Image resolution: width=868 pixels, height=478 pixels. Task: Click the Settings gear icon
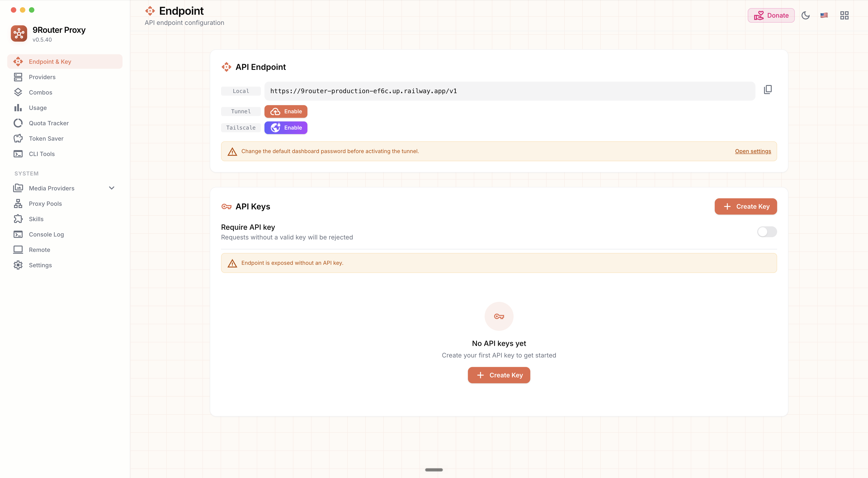pyautogui.click(x=18, y=265)
